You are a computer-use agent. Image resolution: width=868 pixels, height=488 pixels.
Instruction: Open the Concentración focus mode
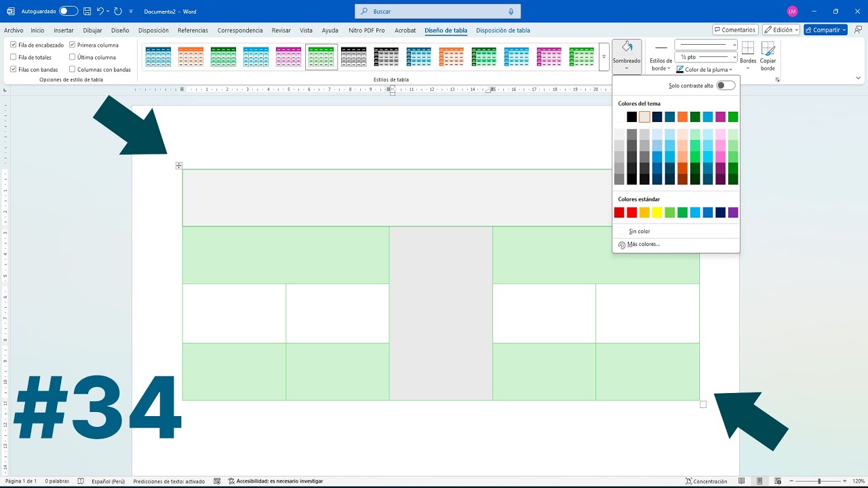point(706,481)
